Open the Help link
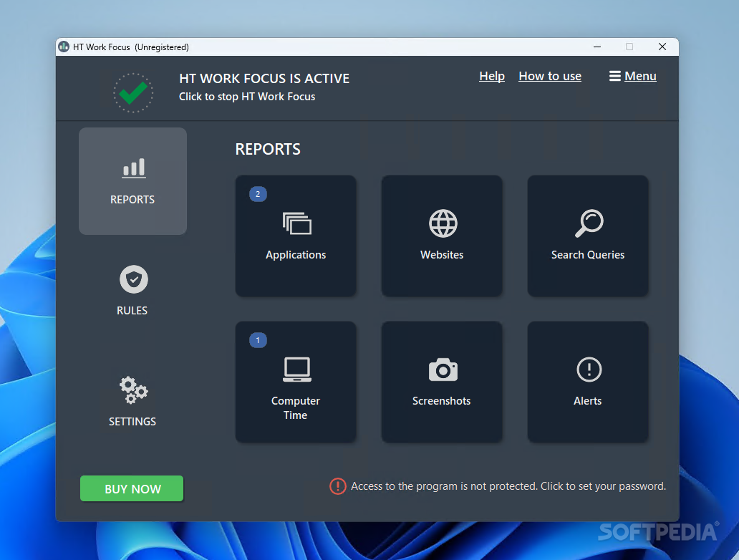 (492, 77)
